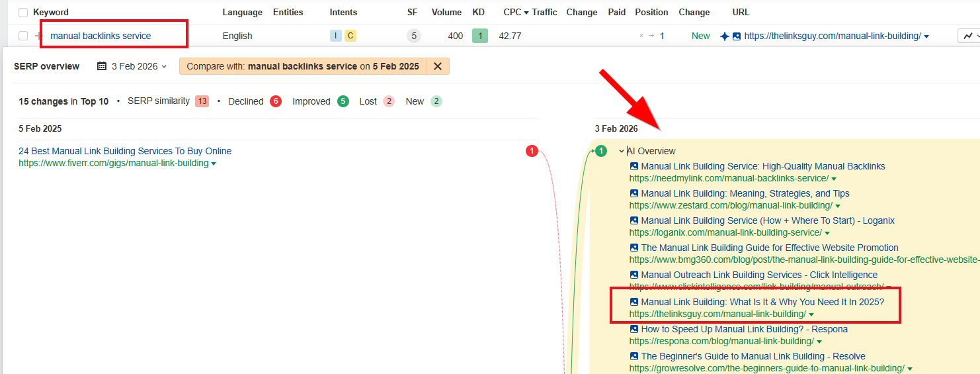Tick the select-all checkbox beside Keyword header
980x374 pixels.
23,13
